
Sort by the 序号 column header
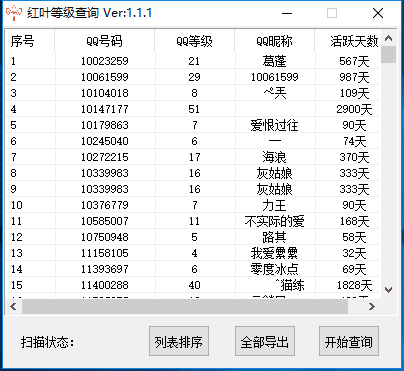[x=30, y=41]
